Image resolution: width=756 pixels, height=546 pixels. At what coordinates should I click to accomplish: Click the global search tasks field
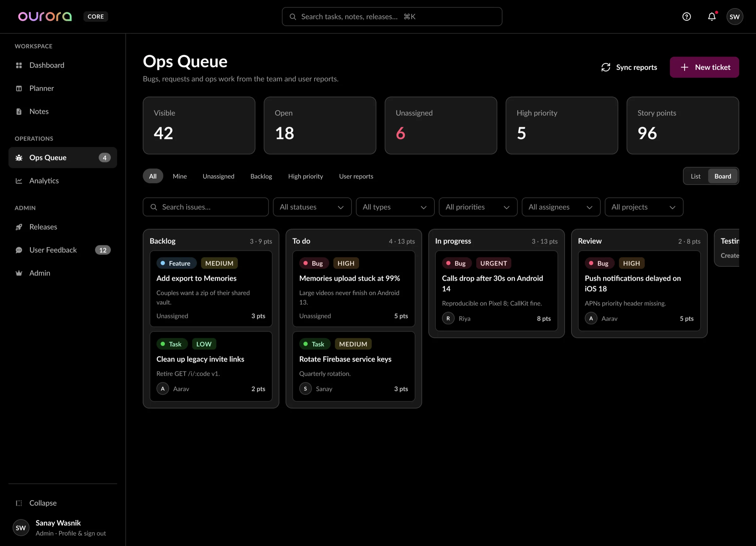click(392, 17)
